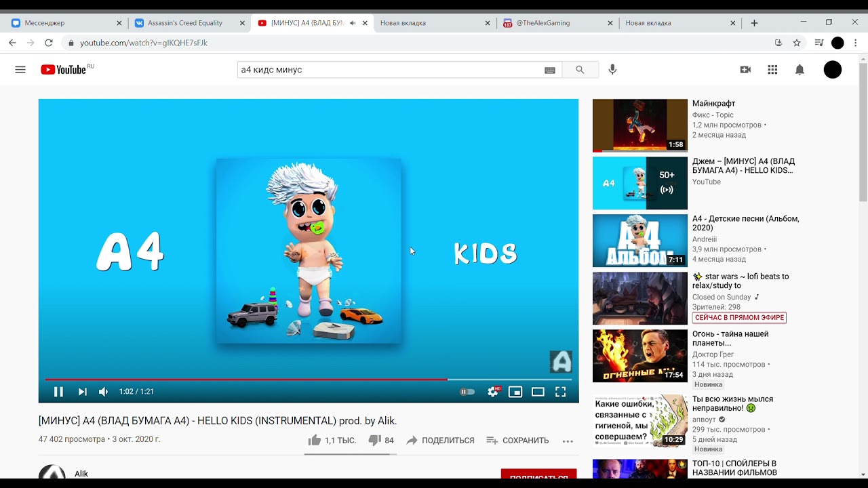The image size is (868, 488).
Task: Open the ТОП-10 СПОЙЛЕРЫ video title
Action: (734, 468)
